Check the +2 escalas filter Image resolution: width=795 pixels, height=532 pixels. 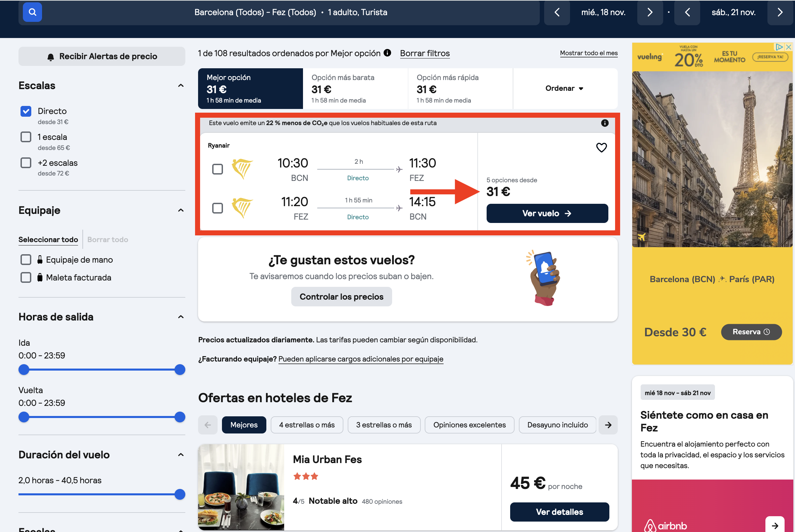pos(26,163)
